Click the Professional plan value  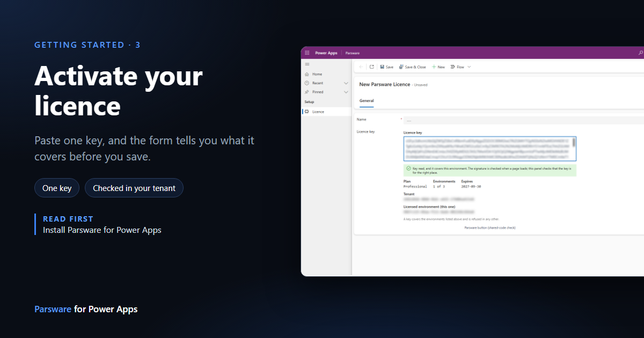(415, 186)
